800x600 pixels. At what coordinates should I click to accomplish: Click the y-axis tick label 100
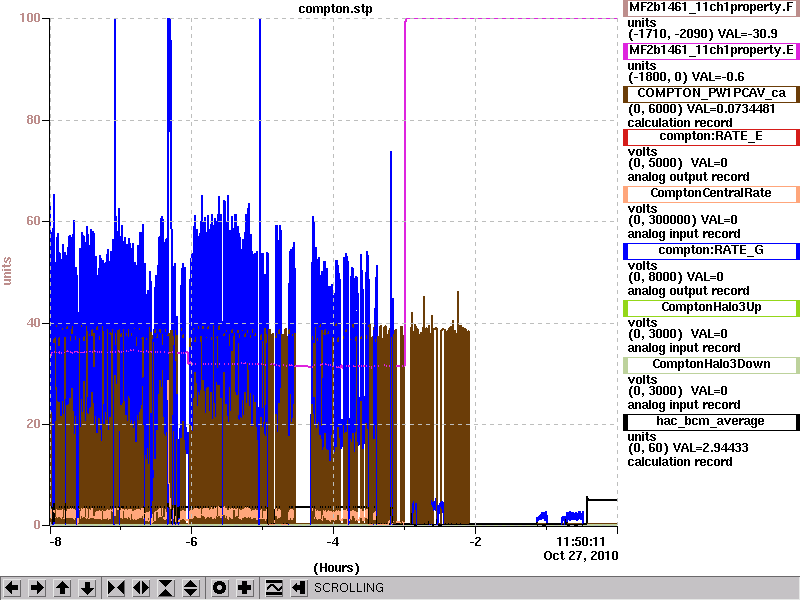tap(30, 18)
